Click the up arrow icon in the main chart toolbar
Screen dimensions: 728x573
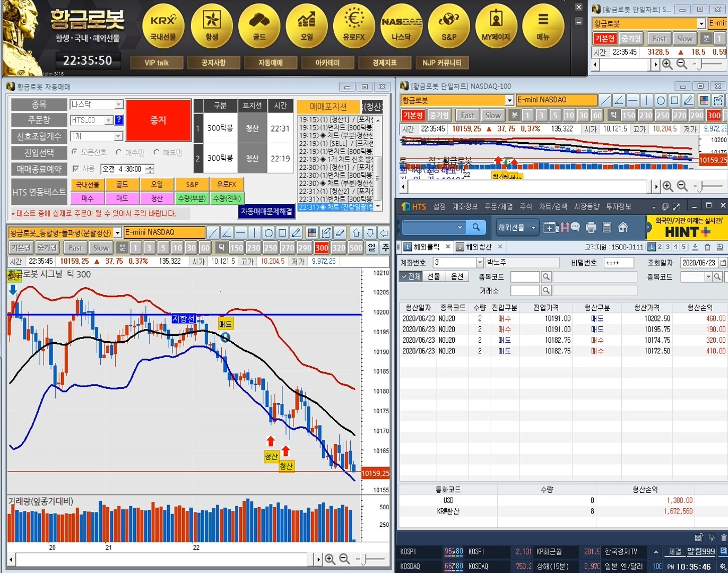click(356, 232)
